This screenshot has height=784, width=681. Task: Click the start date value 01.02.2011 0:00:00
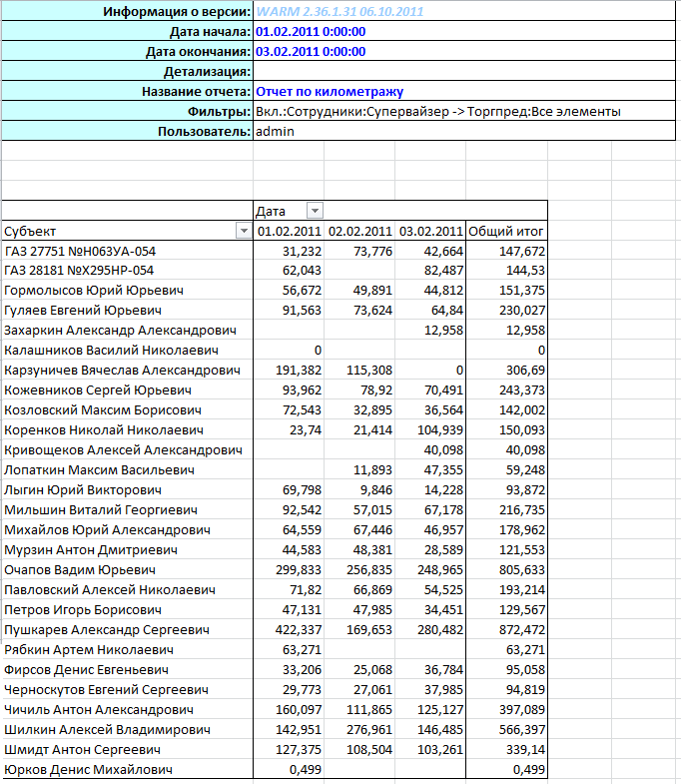click(x=311, y=32)
